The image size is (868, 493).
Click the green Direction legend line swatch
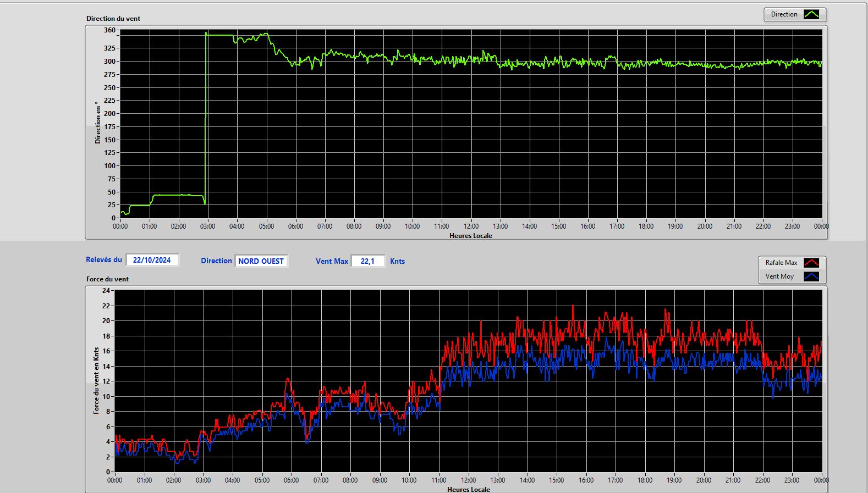[811, 14]
